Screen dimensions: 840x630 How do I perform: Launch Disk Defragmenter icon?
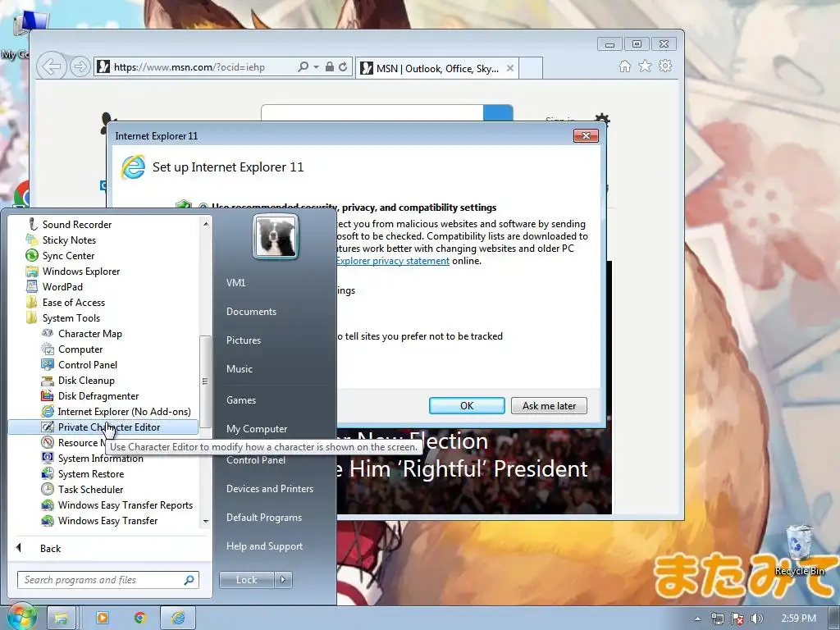(x=48, y=396)
